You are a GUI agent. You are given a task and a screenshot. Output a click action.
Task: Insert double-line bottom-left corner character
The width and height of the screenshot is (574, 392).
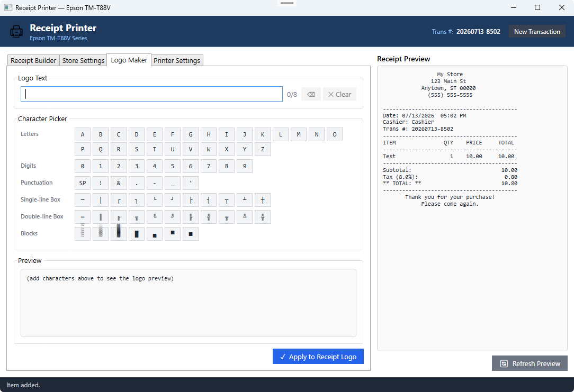pos(155,217)
